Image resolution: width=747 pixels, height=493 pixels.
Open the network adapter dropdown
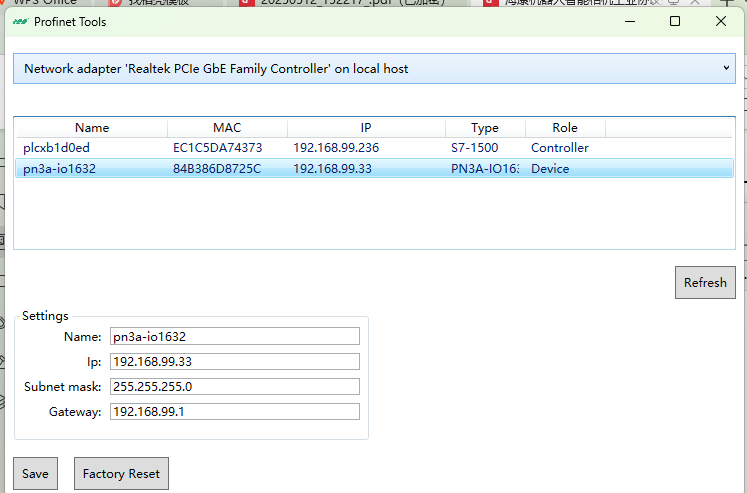click(x=374, y=69)
